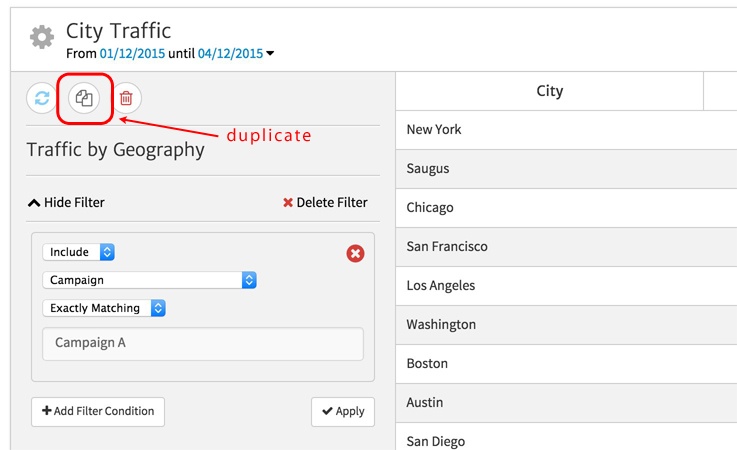This screenshot has width=737, height=450.
Task: Open the Include dropdown
Action: click(79, 252)
